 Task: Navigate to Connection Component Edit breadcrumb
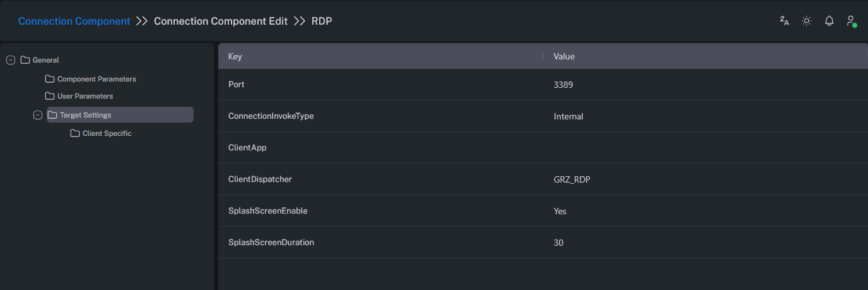[x=220, y=21]
